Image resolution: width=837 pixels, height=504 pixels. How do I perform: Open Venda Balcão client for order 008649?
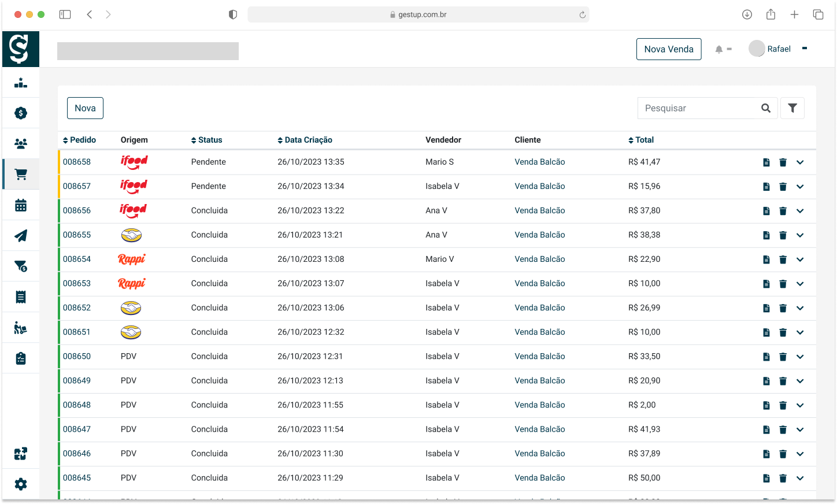pos(540,380)
